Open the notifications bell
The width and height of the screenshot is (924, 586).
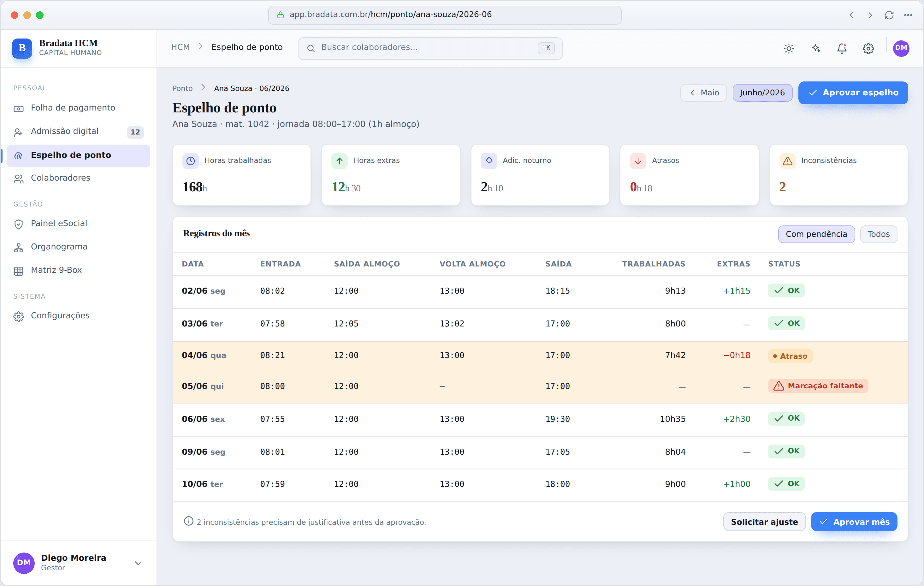(842, 48)
